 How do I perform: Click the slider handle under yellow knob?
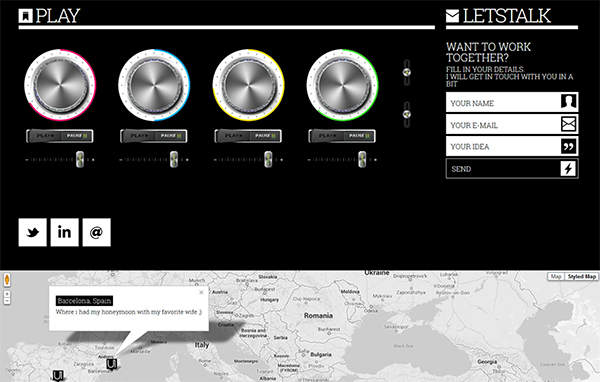tap(268, 159)
